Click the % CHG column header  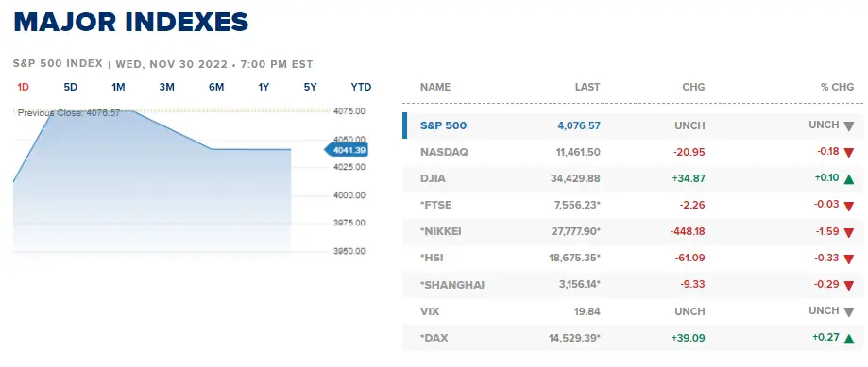[837, 87]
